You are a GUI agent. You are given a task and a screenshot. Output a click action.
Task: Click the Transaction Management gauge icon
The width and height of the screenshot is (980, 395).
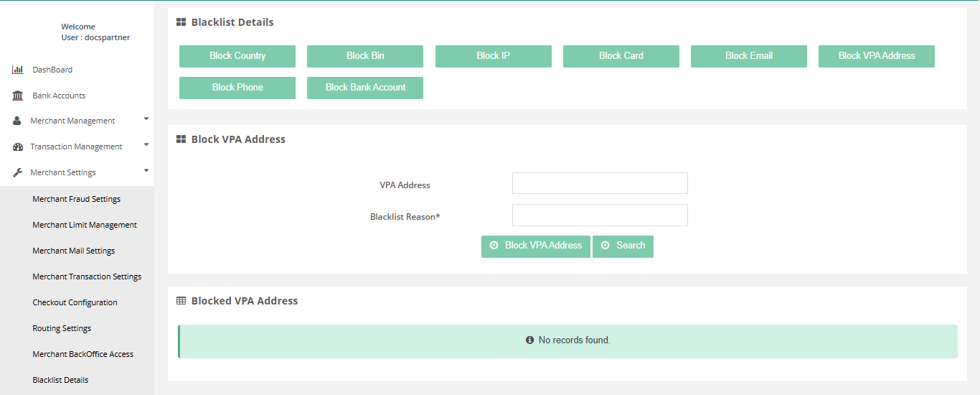(18, 147)
